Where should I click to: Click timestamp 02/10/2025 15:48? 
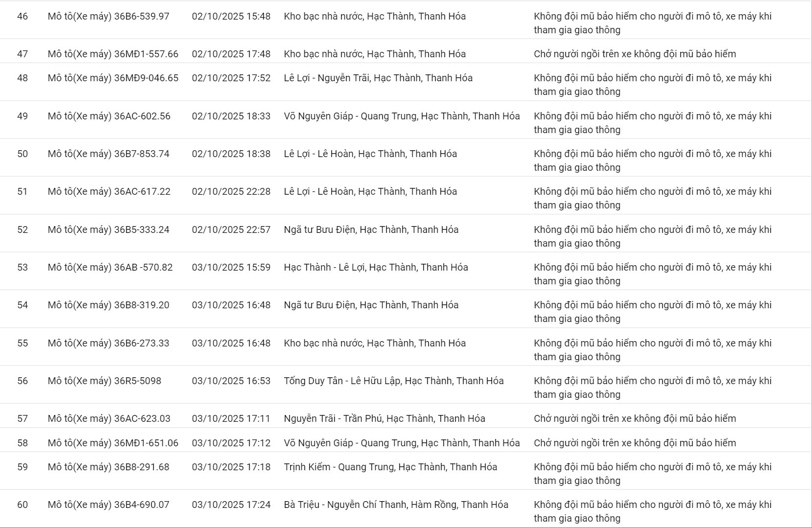(x=231, y=16)
